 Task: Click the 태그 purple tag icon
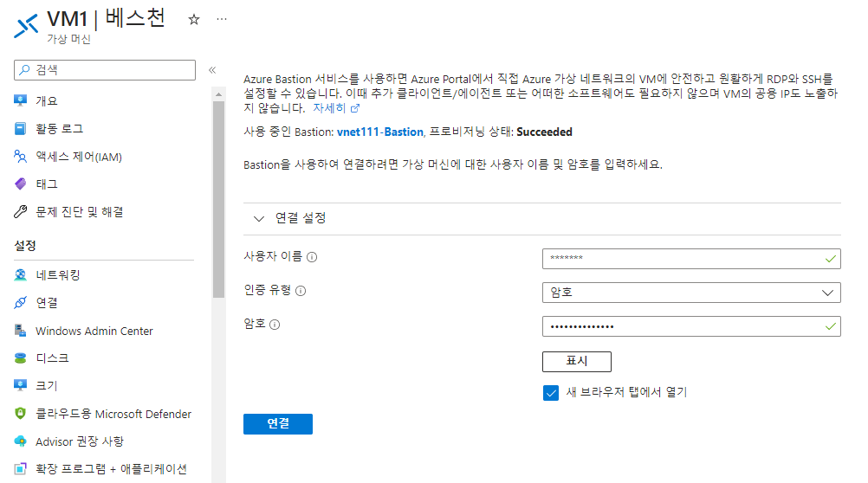[21, 184]
